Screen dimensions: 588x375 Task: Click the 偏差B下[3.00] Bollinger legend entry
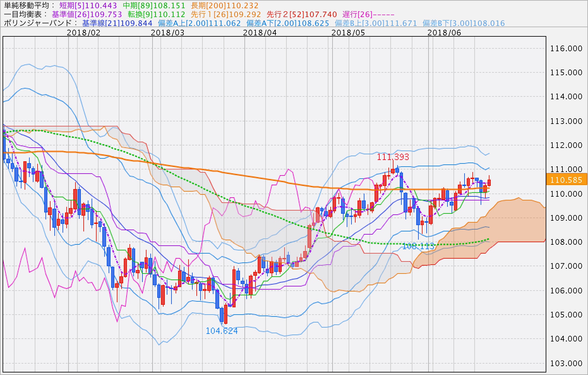pyautogui.click(x=464, y=23)
